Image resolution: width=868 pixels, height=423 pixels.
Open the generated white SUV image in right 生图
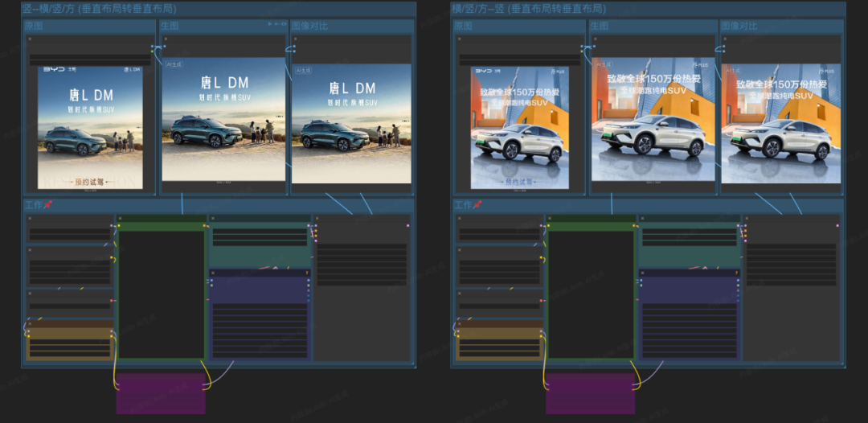[x=653, y=119]
